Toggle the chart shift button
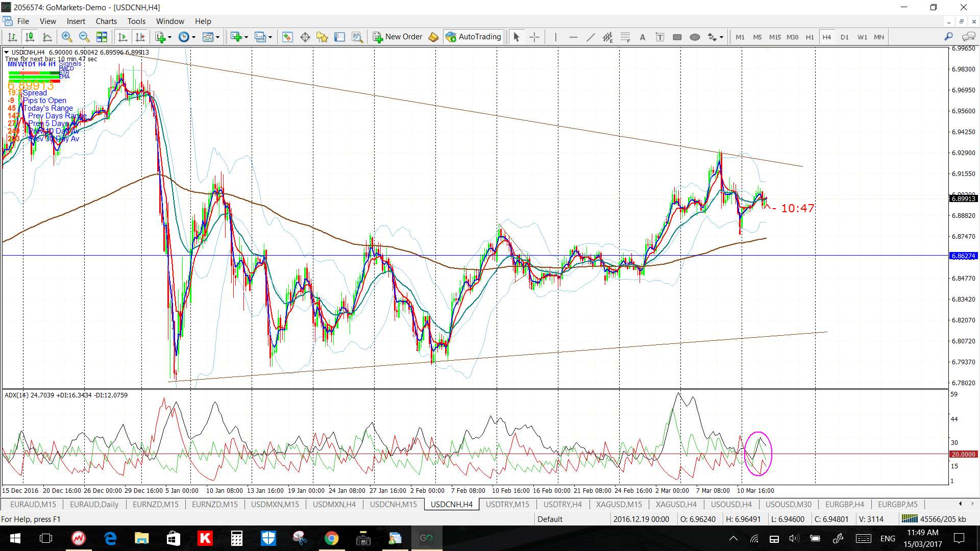Screen dimensions: 980x551 pos(140,37)
